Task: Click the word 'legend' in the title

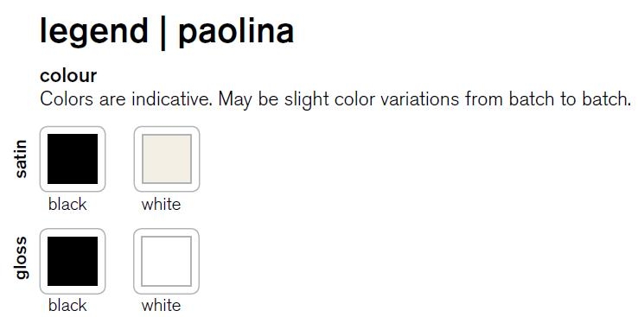Action: coord(93,33)
